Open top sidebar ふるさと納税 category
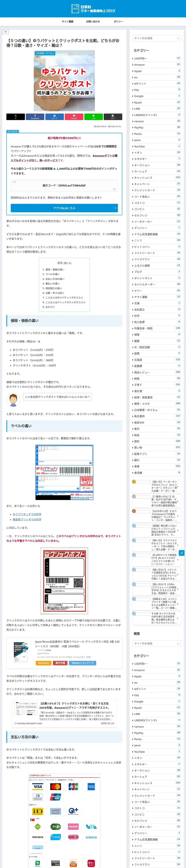 [x=157, y=265]
